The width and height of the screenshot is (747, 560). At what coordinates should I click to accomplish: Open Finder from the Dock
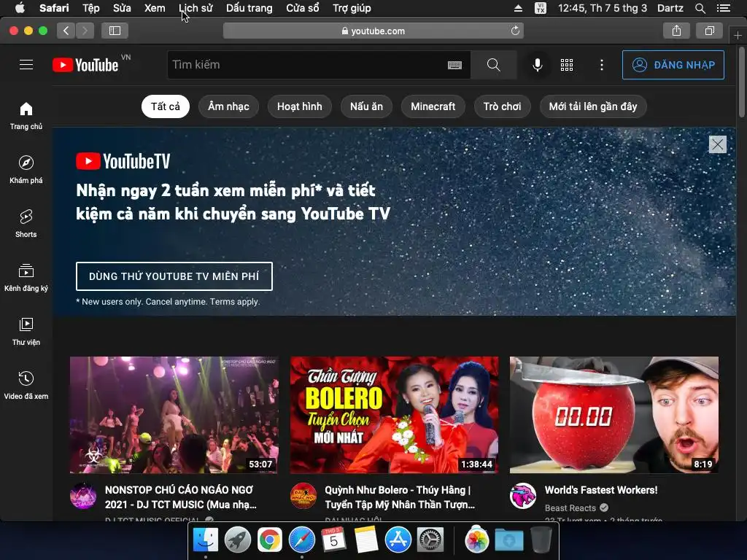[205, 540]
